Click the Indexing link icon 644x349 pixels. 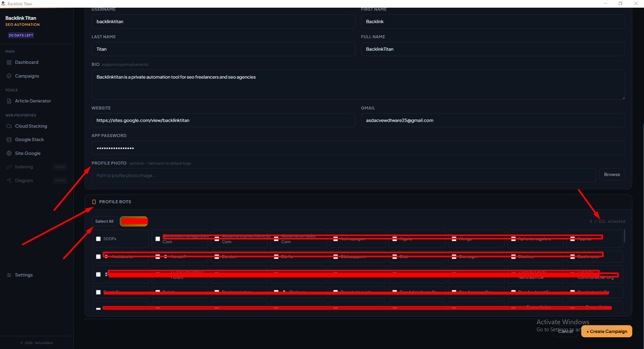pyautogui.click(x=9, y=167)
